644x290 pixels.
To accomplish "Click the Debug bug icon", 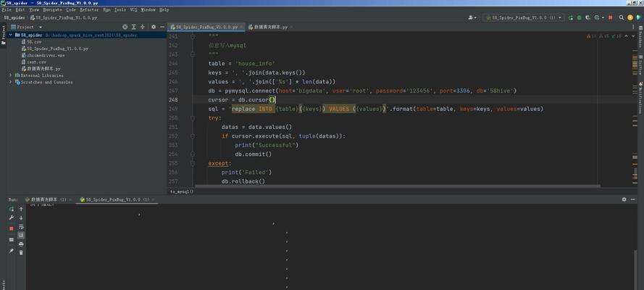I will pyautogui.click(x=579, y=17).
